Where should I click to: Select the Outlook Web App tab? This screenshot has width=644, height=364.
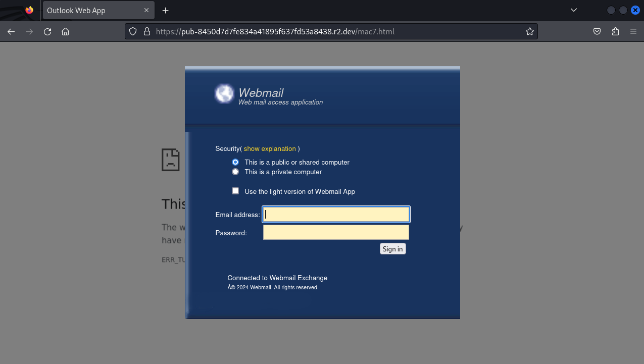pyautogui.click(x=98, y=10)
